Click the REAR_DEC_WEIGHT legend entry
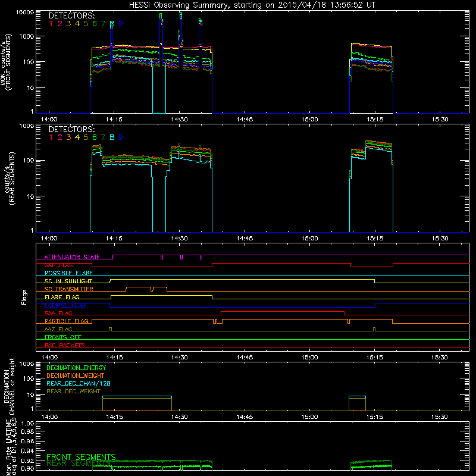The image size is (476, 476). coord(73,392)
